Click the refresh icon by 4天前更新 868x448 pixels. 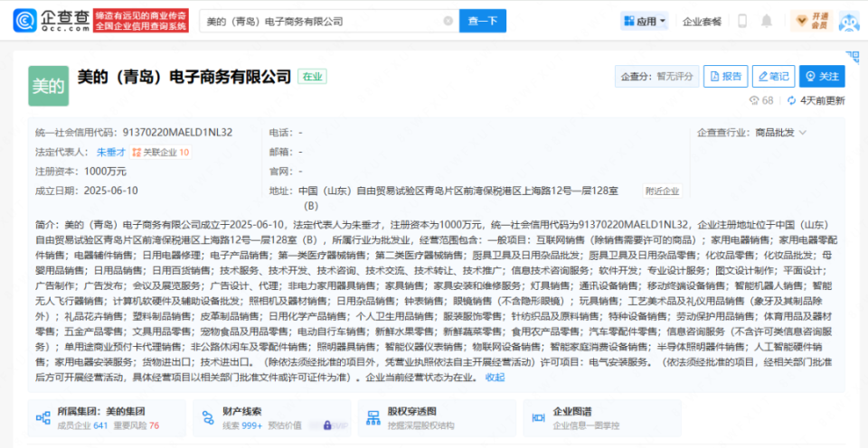coord(791,100)
